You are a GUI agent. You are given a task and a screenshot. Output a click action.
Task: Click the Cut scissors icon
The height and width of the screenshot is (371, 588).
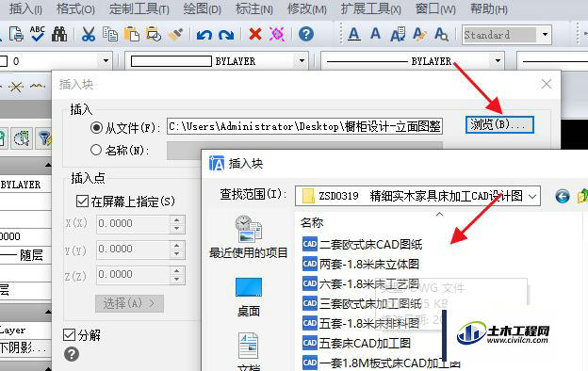[89, 34]
